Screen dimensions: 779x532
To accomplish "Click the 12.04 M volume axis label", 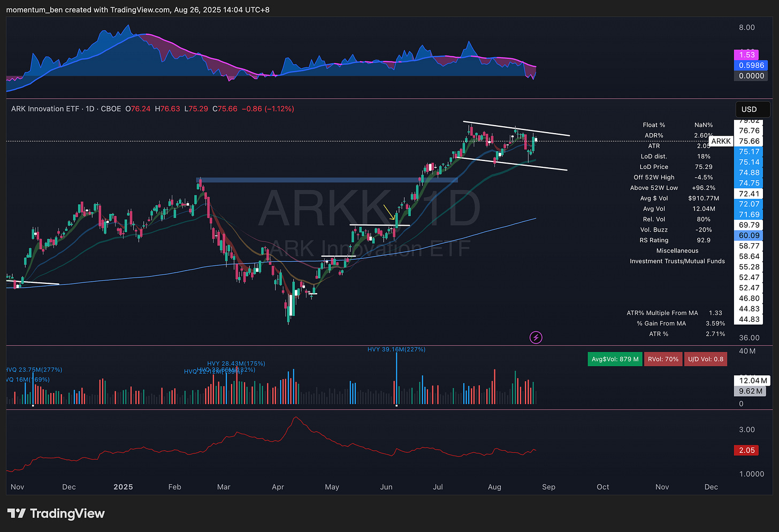I will point(753,381).
